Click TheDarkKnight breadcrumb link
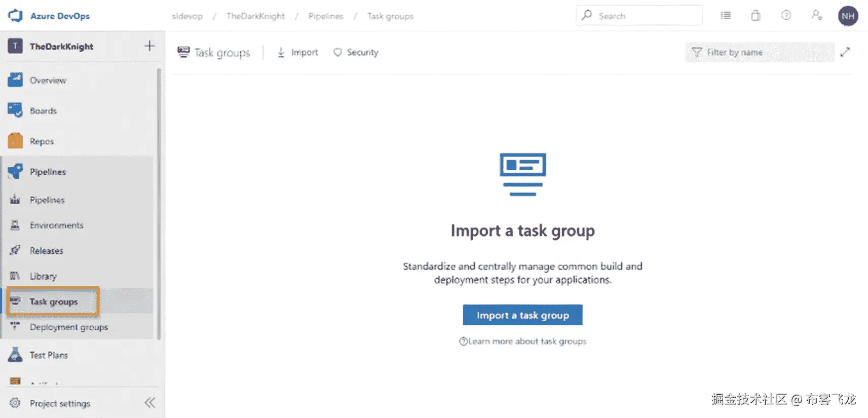868x418 pixels. point(255,16)
